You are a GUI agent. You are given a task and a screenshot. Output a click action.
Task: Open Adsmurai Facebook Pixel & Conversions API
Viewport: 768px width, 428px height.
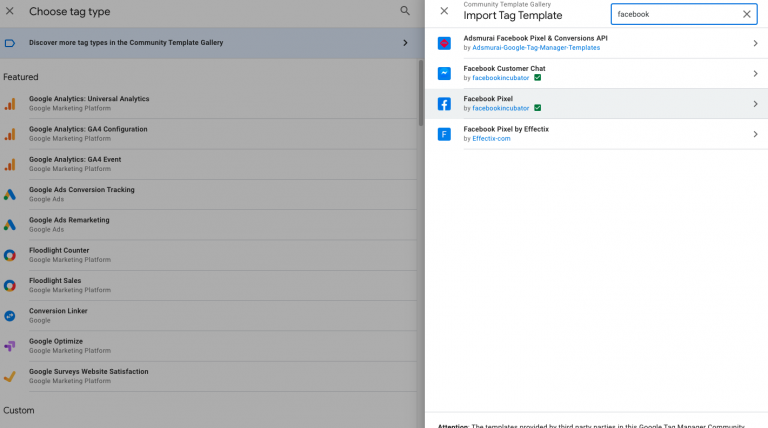(535, 38)
